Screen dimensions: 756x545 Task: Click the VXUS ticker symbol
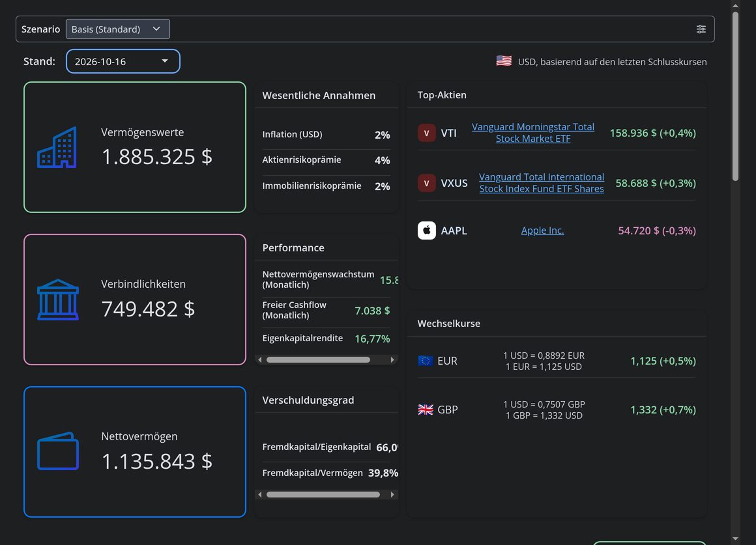click(x=454, y=183)
